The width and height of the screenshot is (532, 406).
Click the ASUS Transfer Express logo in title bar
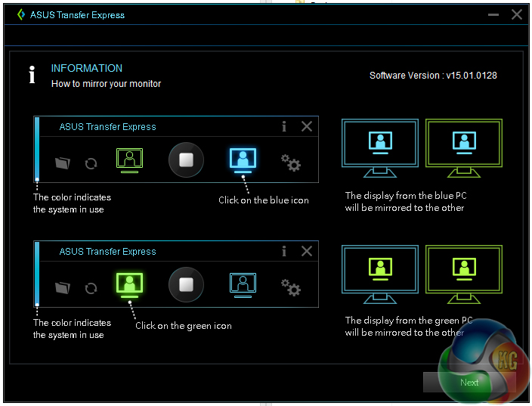coord(21,14)
